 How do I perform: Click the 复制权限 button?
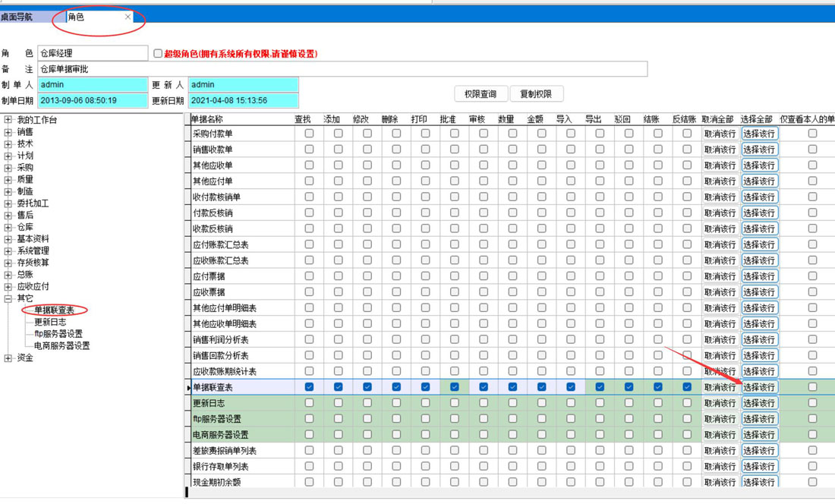pyautogui.click(x=536, y=94)
